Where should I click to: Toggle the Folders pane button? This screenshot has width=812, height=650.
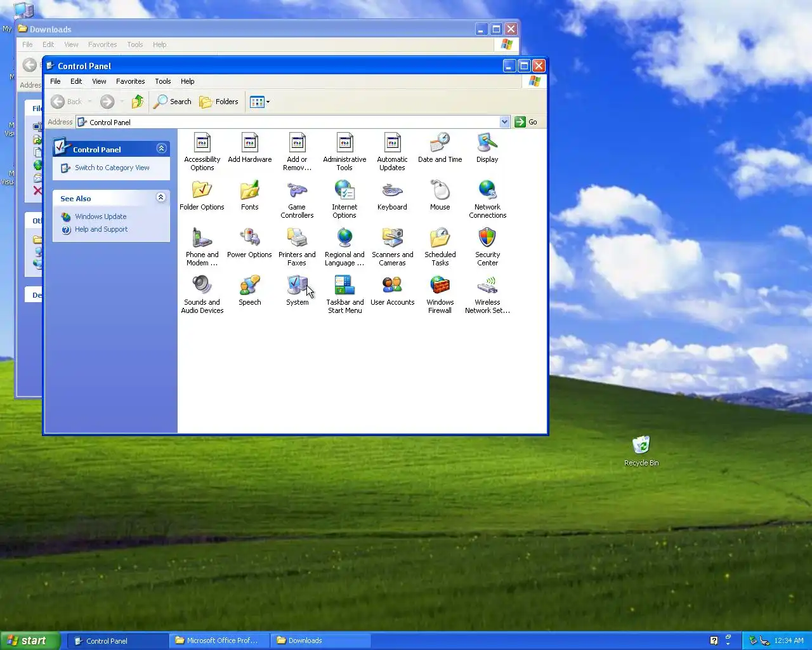tap(219, 102)
